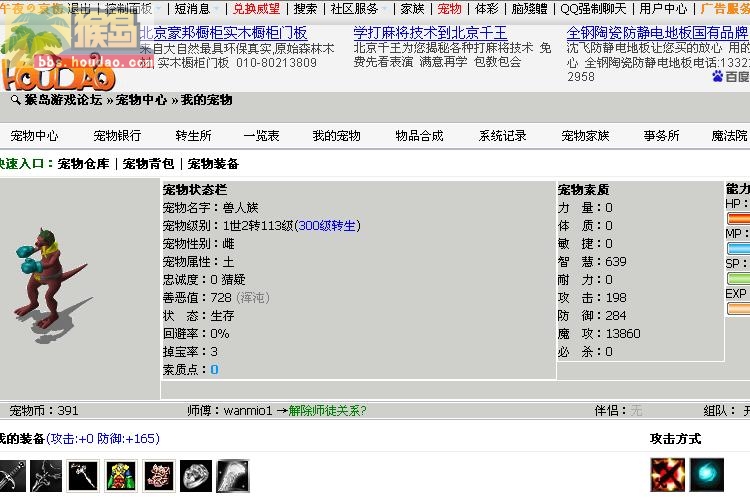This screenshot has height=502, width=750.
Task: Click the 我的宠物 breadcrumb entry
Action: [206, 100]
